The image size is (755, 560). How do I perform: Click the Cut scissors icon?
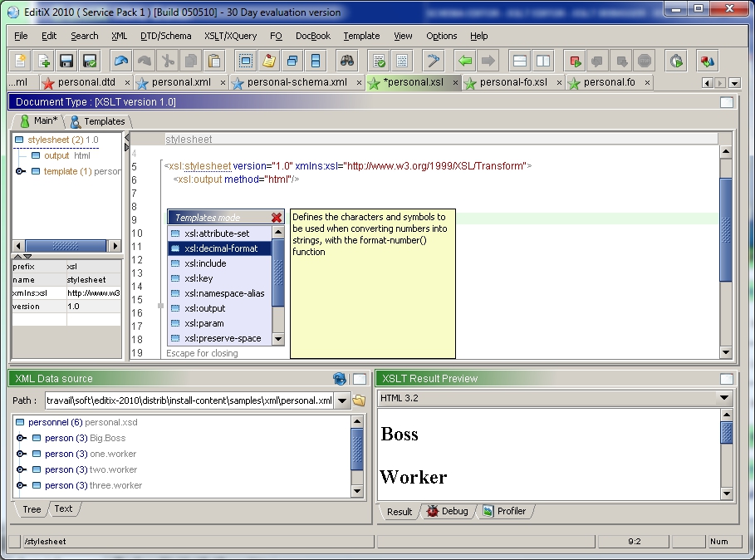[x=168, y=61]
